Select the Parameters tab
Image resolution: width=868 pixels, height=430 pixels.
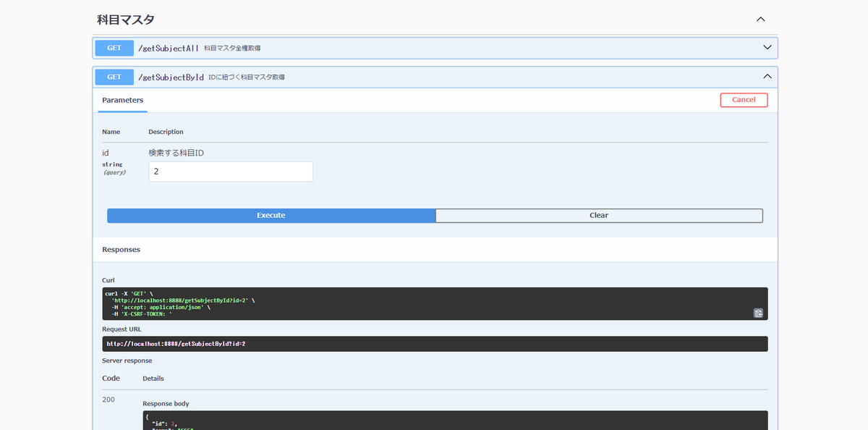(x=122, y=100)
